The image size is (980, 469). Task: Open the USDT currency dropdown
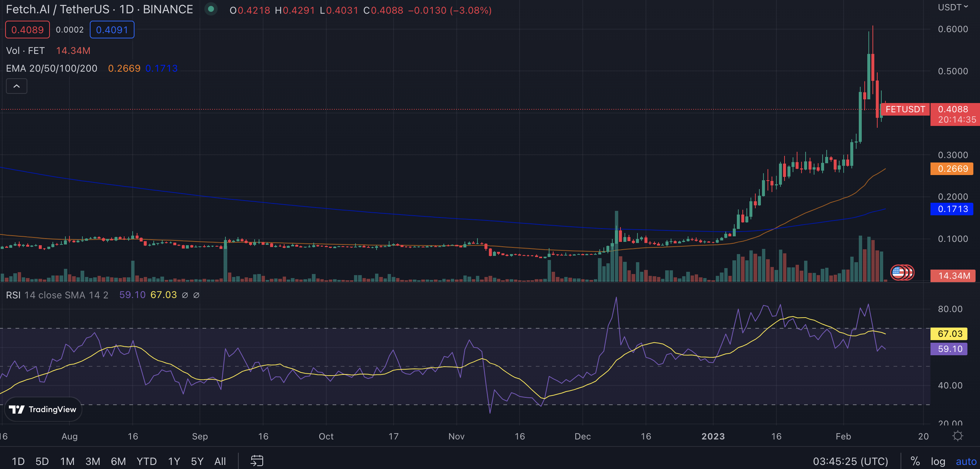click(953, 7)
